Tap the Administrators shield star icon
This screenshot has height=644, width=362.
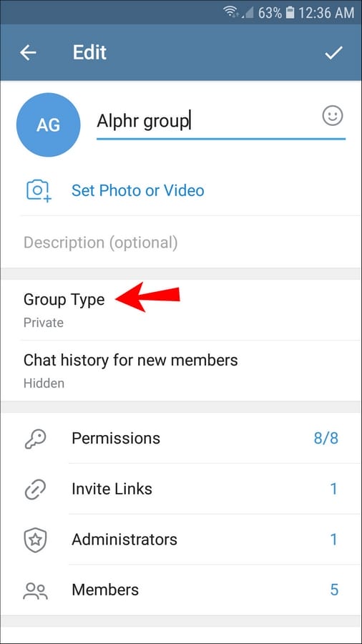[x=35, y=540]
